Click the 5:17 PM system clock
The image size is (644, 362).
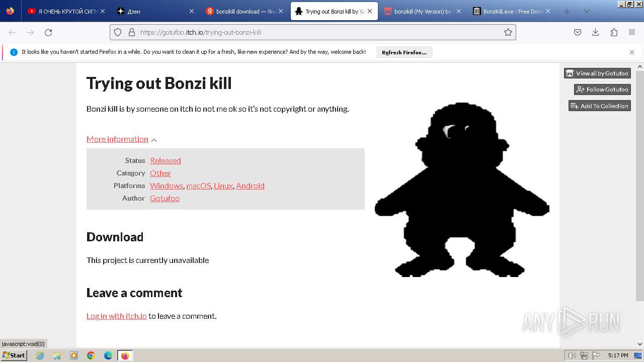(x=618, y=355)
